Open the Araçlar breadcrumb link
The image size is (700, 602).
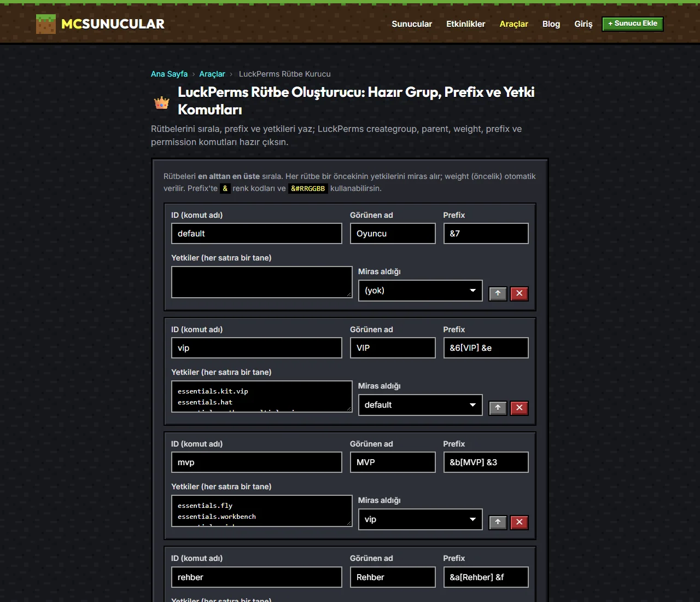(212, 74)
